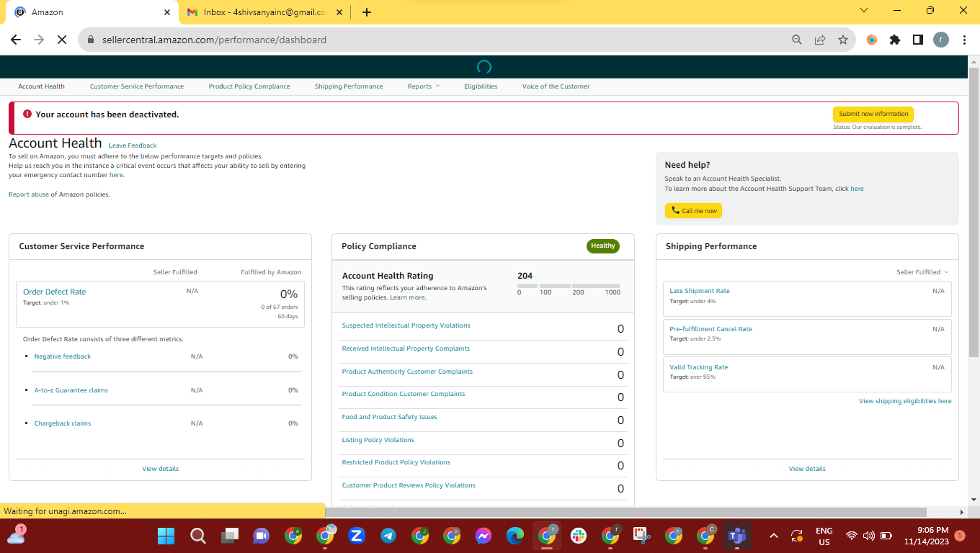Open the orange circular browser extension
Screen dimensions: 980x553
(x=872, y=40)
